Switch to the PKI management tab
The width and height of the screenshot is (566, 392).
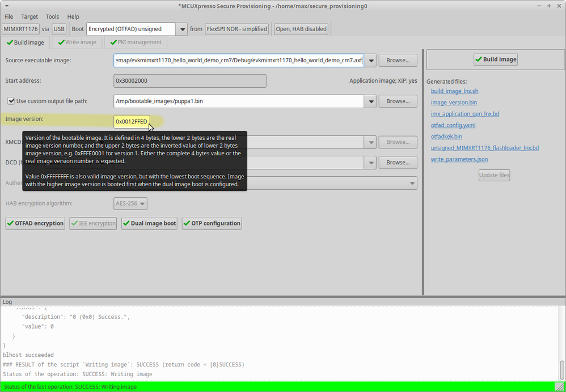point(136,42)
